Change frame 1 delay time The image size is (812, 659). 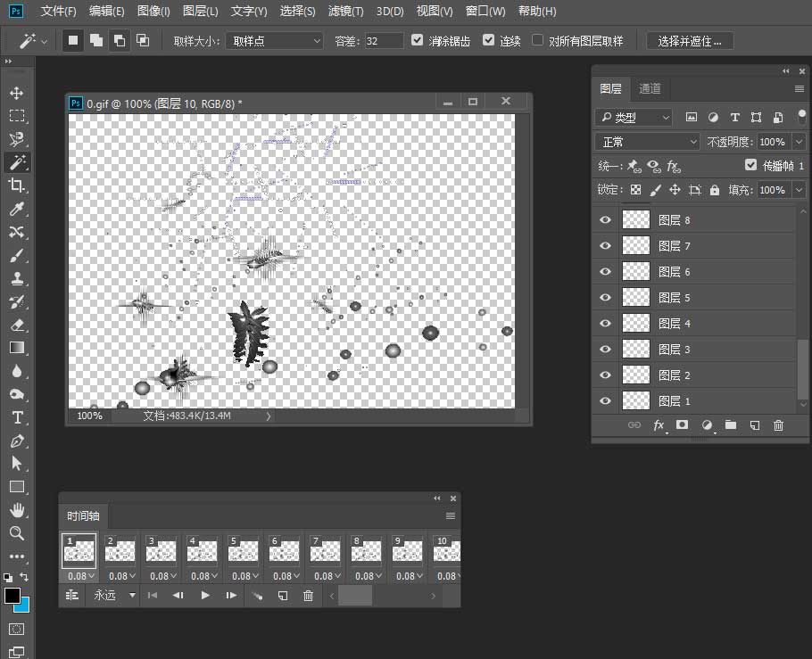80,576
